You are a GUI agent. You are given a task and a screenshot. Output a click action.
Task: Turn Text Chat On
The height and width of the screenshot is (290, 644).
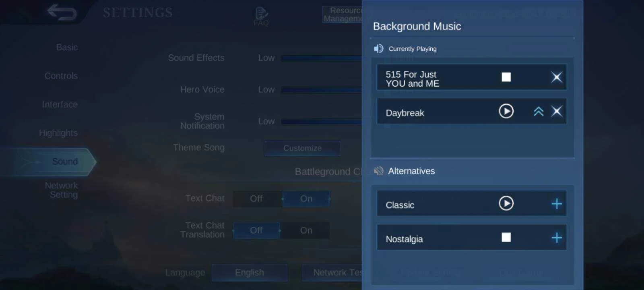tap(306, 199)
